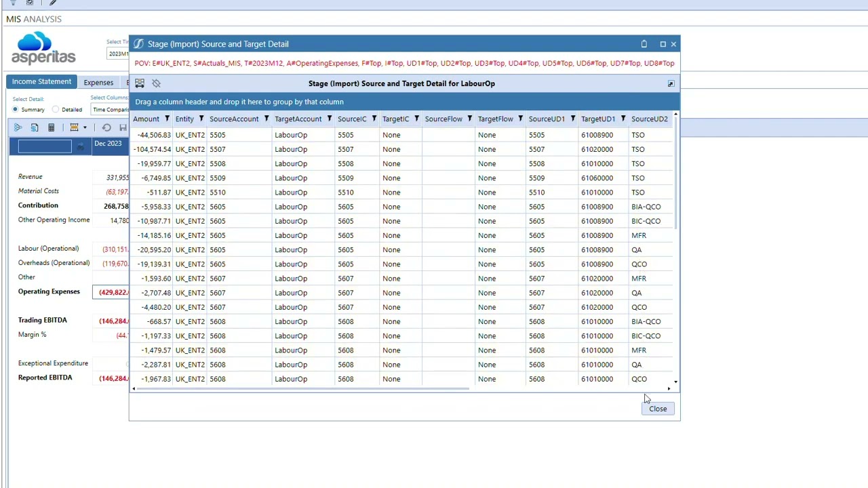
Task: Open TargetAccount column filter
Action: 330,119
